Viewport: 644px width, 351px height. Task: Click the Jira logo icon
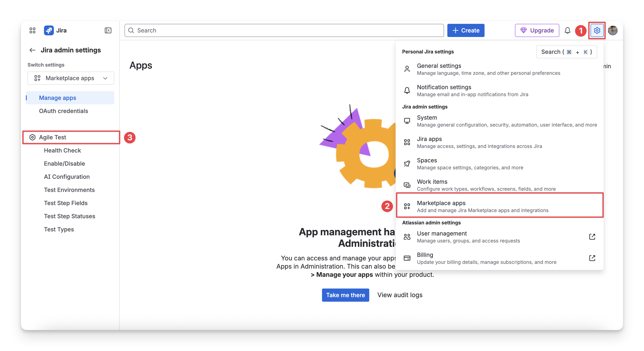pyautogui.click(x=49, y=30)
